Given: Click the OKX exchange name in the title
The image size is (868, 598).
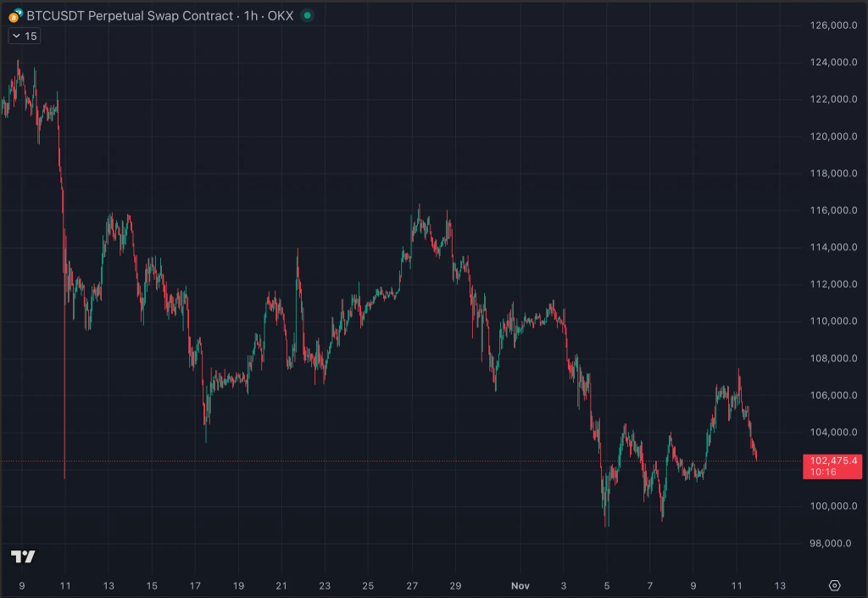Looking at the screenshot, I should [x=279, y=15].
